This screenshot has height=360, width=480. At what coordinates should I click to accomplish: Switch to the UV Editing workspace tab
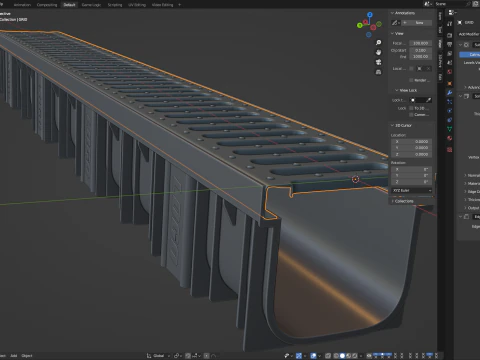coord(137,5)
